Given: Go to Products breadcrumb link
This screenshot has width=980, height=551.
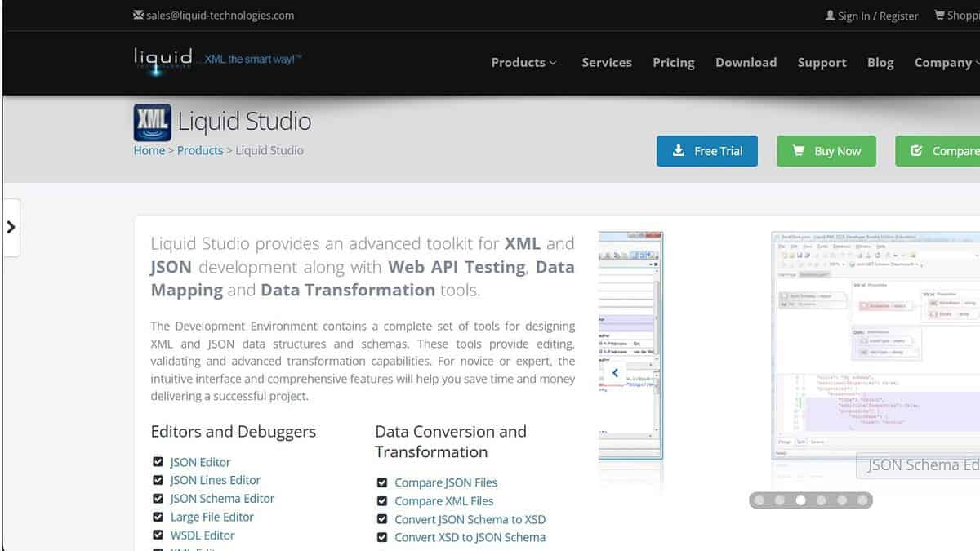Looking at the screenshot, I should coord(200,151).
